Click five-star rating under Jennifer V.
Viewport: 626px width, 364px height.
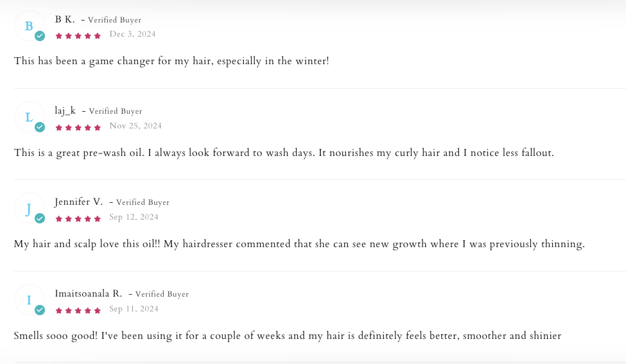coord(78,218)
